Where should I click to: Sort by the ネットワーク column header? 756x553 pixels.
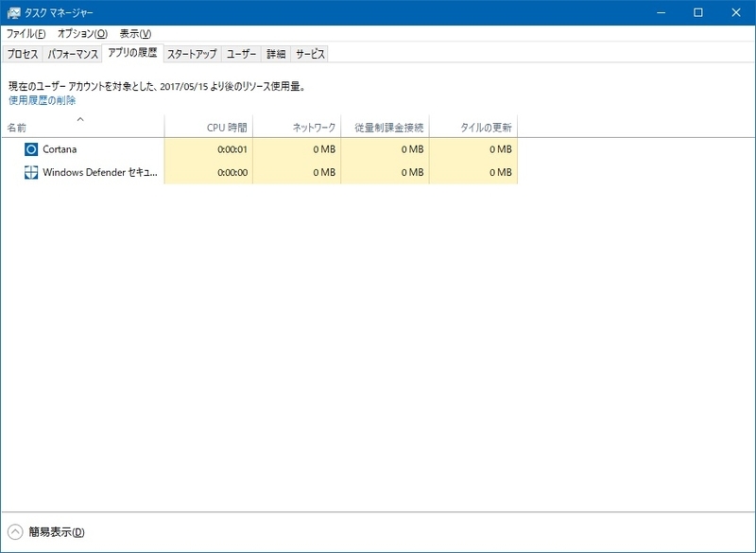[x=297, y=127]
